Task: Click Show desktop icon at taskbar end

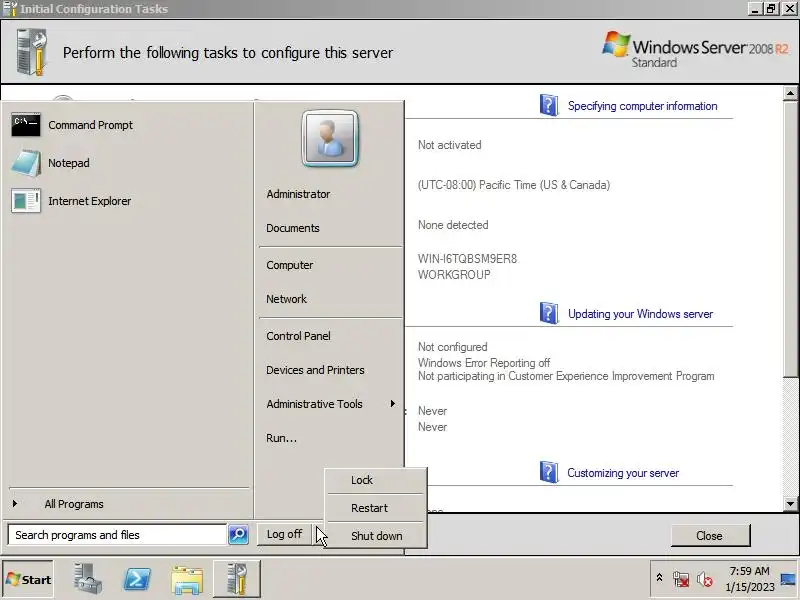Action: 788,579
